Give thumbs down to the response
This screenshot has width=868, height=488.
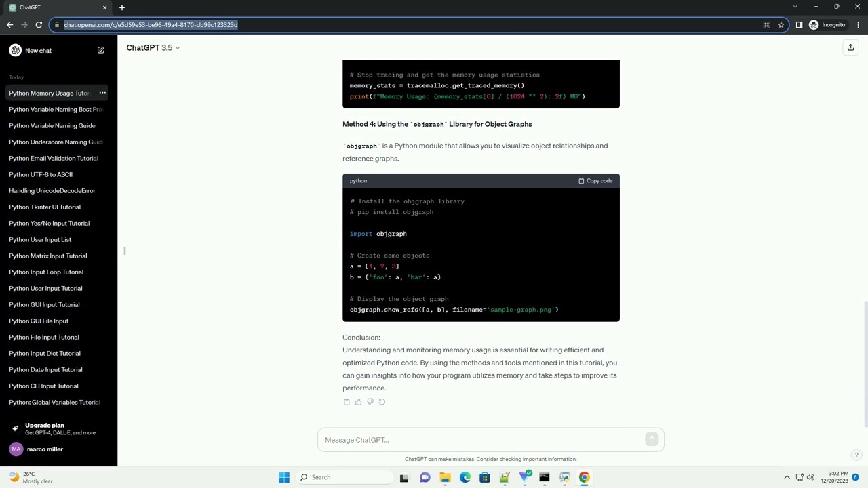370,402
